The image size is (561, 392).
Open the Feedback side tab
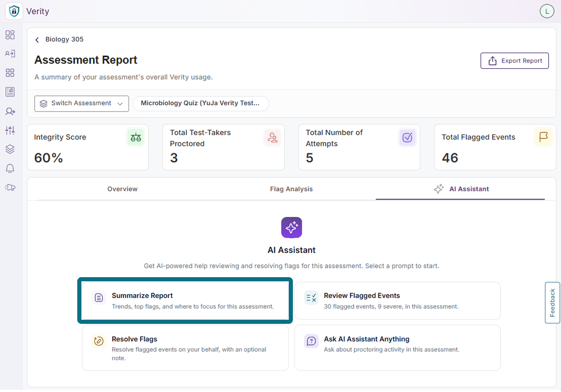[552, 303]
